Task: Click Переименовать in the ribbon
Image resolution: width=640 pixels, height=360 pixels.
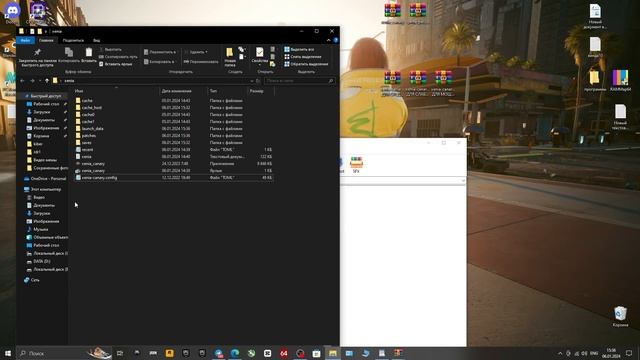Action: (x=201, y=62)
